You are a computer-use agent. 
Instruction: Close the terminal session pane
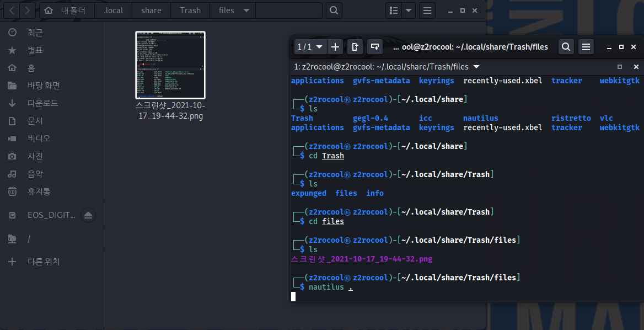click(636, 67)
